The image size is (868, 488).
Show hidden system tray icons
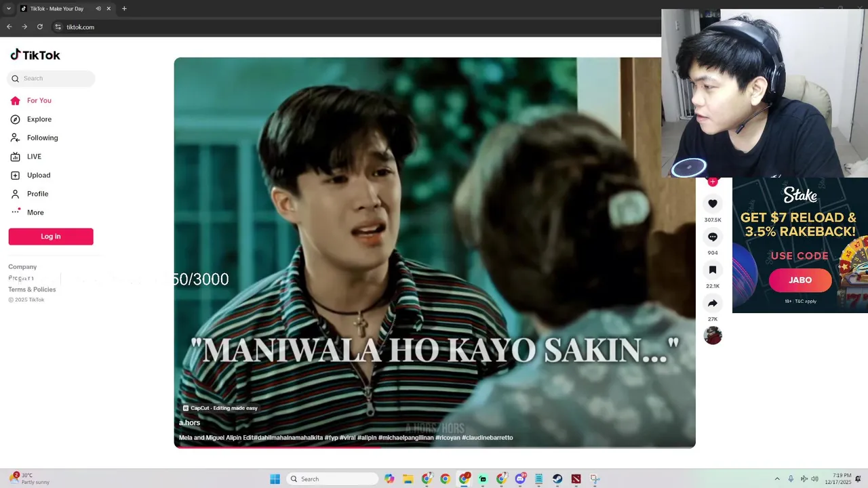click(x=777, y=479)
